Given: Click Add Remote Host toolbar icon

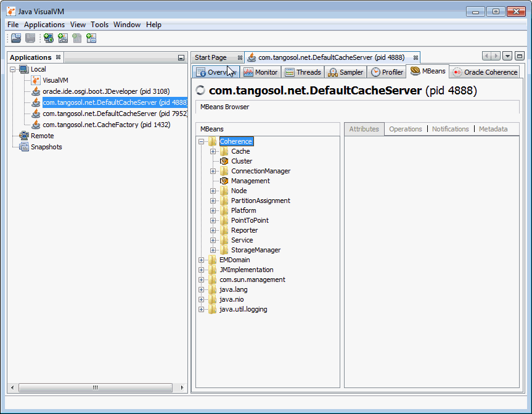Looking at the screenshot, I should pyautogui.click(x=49, y=38).
